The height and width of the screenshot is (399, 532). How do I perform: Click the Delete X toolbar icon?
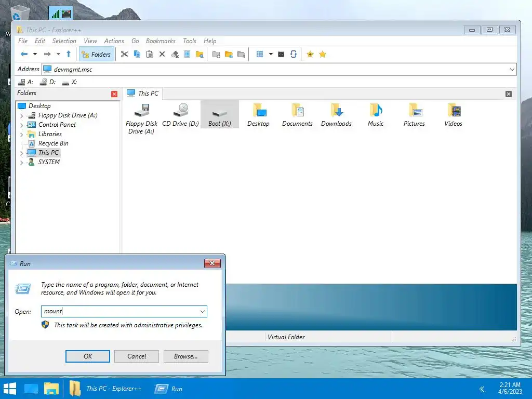162,54
